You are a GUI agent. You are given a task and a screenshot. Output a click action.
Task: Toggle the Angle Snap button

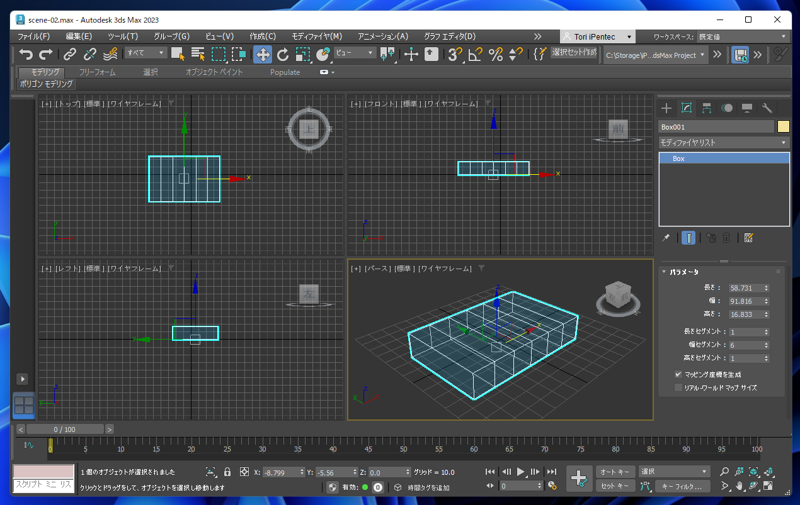pos(475,54)
